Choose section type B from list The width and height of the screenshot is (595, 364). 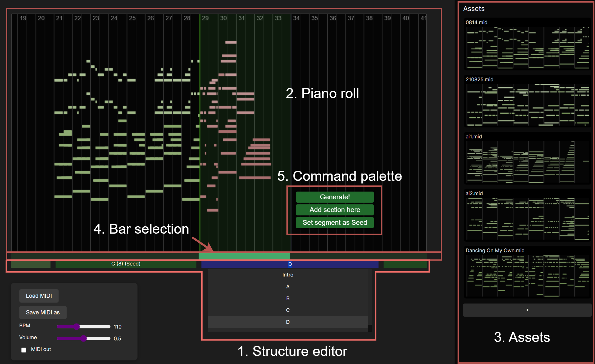[288, 299]
